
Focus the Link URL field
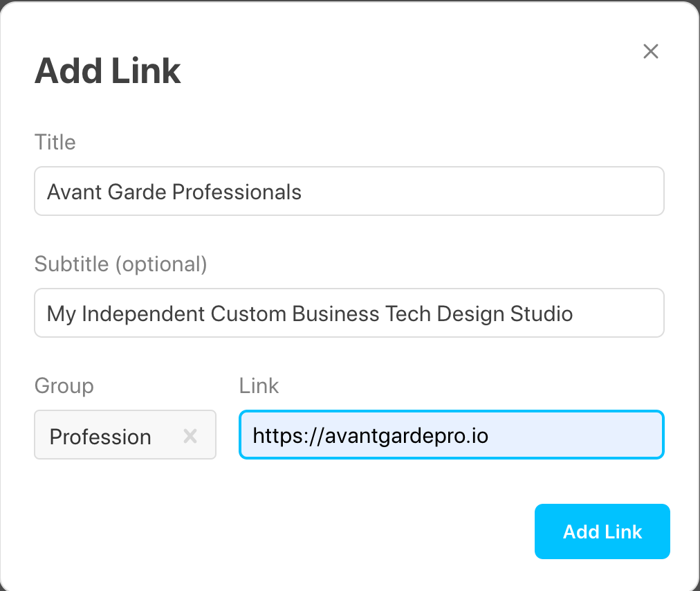(451, 435)
